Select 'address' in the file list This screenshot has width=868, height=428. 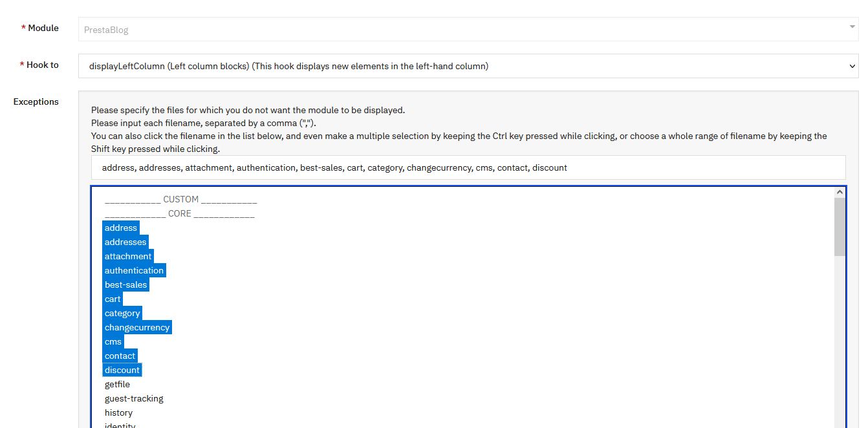tap(121, 228)
